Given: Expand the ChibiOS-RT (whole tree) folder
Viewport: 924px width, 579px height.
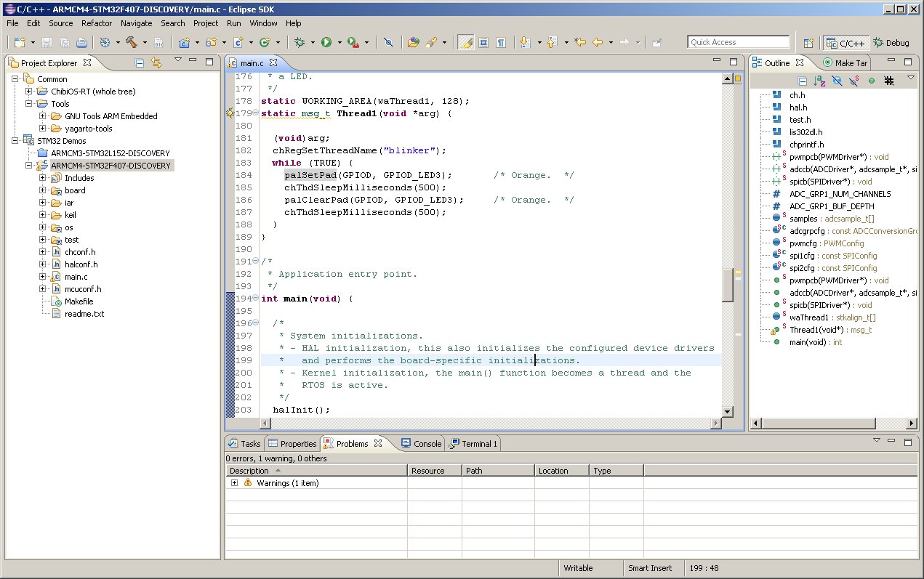Looking at the screenshot, I should coord(28,92).
